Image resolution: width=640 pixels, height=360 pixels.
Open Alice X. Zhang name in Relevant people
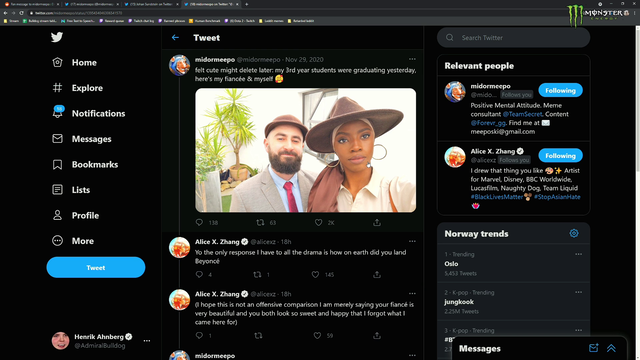[493, 151]
